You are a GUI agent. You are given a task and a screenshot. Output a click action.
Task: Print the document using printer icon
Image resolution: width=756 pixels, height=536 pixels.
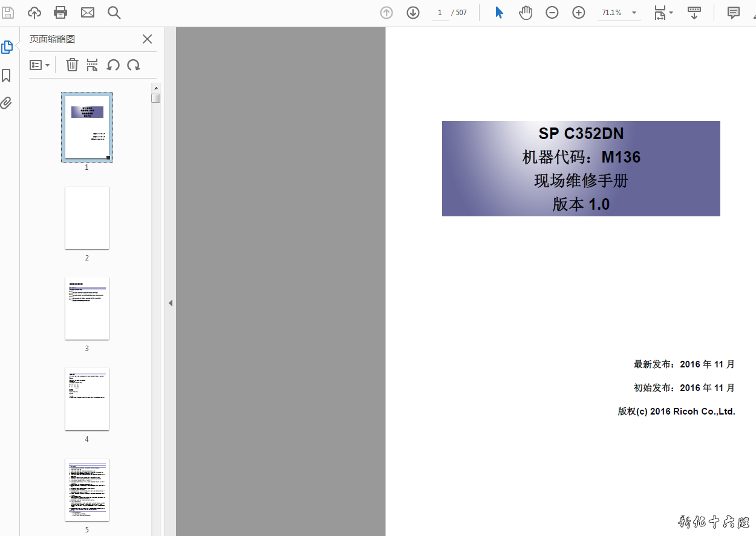[x=60, y=13]
